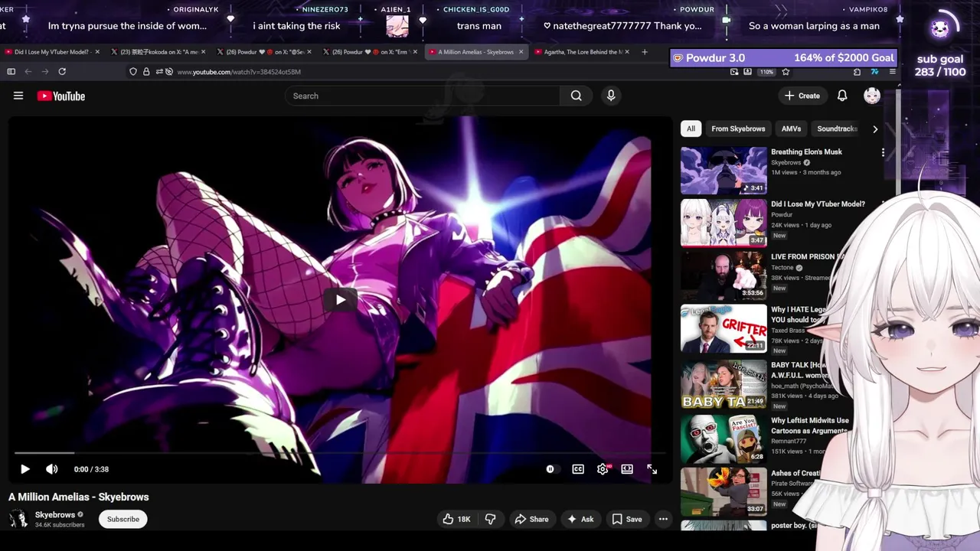The height and width of the screenshot is (551, 980).
Task: Open the Skyebrows channel name link
Action: (x=55, y=515)
